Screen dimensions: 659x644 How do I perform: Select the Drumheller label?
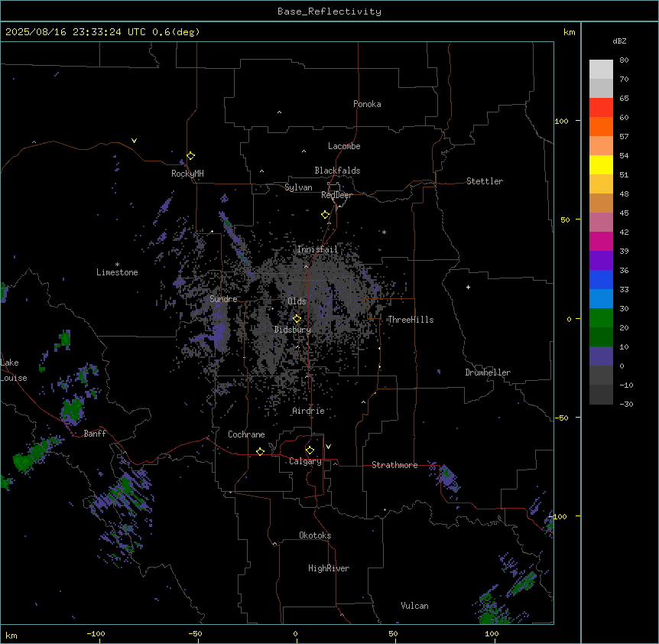point(488,372)
